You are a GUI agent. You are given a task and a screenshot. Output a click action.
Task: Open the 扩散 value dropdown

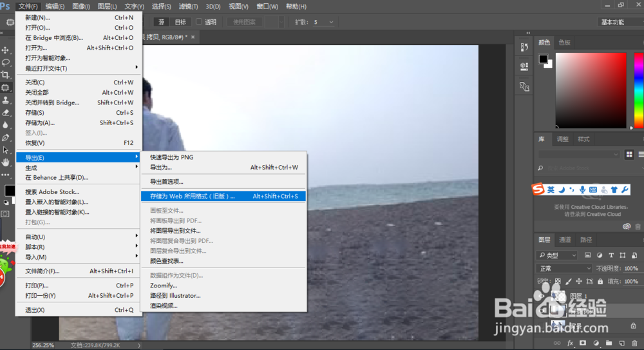click(331, 22)
